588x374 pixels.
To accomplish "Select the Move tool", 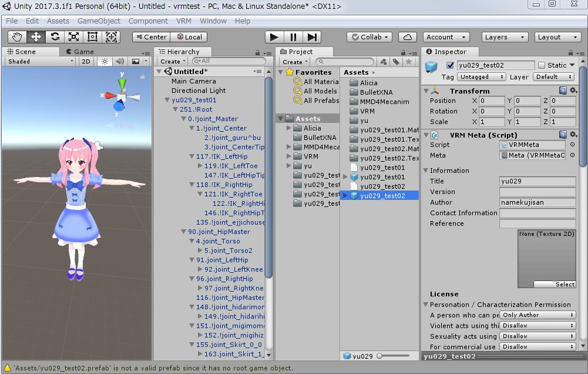I will tap(36, 37).
